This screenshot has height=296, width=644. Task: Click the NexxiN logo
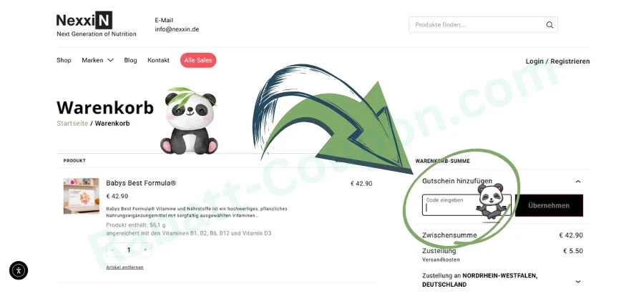coord(84,20)
